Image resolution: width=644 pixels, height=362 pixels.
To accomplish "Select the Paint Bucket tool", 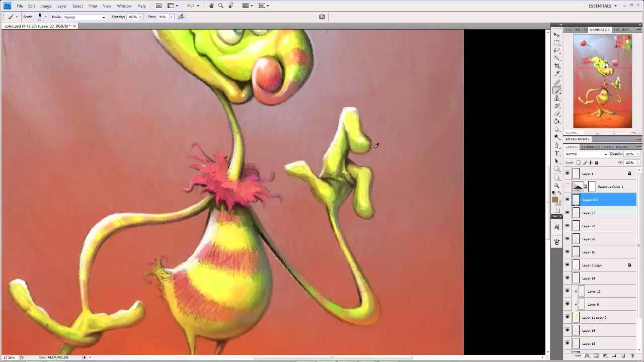I will (557, 121).
